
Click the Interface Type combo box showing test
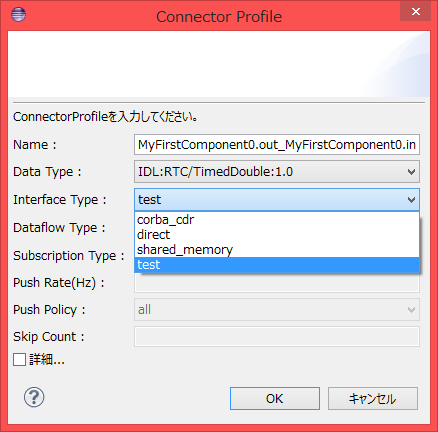click(277, 200)
